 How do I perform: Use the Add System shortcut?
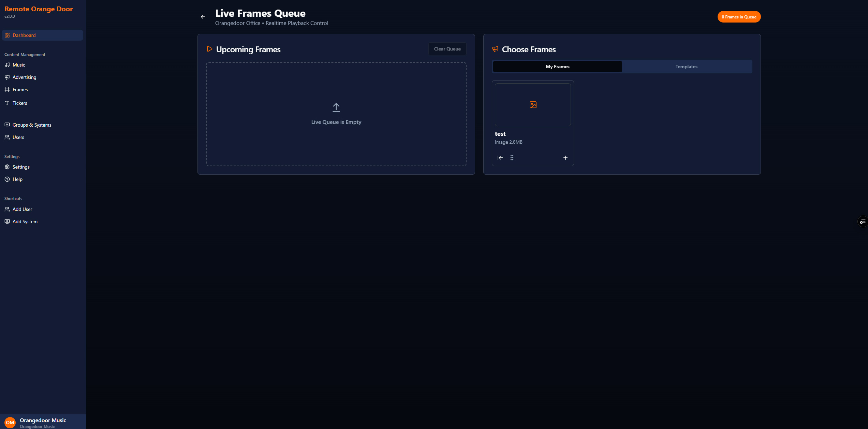[x=25, y=221]
